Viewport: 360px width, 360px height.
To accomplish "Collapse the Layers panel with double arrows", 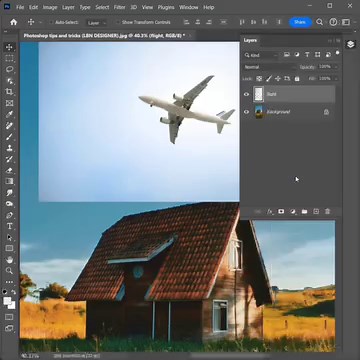I will (330, 41).
